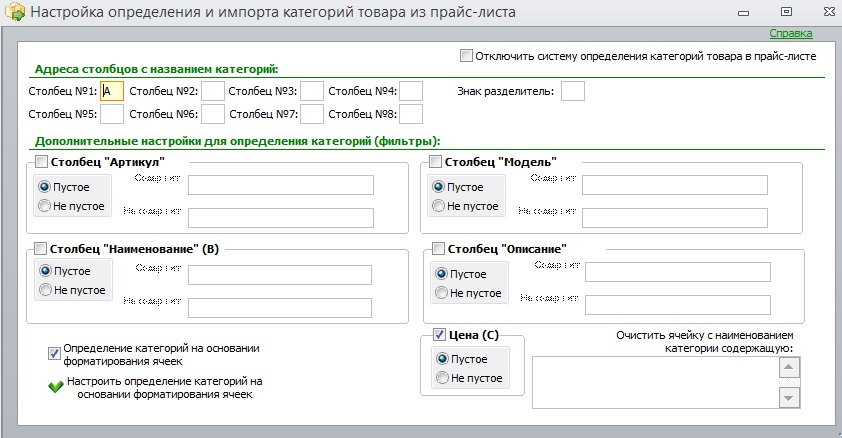This screenshot has width=842, height=438.
Task: Activate the Знак разделитель field
Action: [x=572, y=91]
